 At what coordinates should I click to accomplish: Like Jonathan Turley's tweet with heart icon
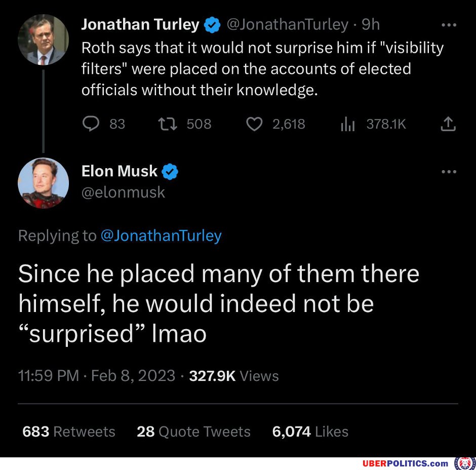(x=254, y=124)
